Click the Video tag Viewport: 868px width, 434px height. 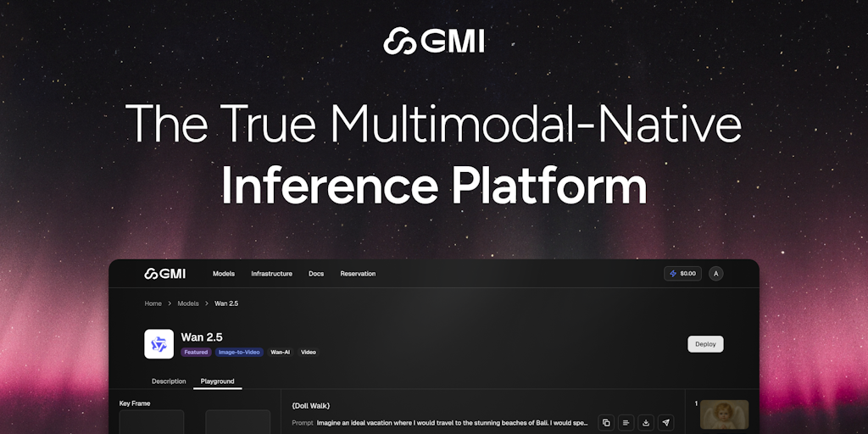click(x=309, y=352)
